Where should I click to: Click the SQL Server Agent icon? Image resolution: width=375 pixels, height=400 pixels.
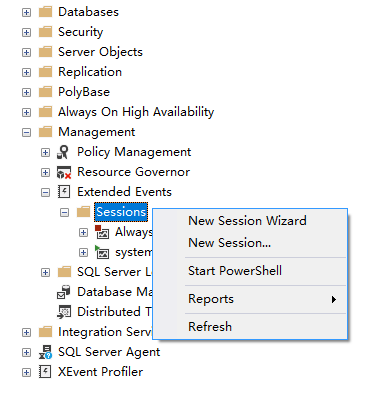point(45,352)
